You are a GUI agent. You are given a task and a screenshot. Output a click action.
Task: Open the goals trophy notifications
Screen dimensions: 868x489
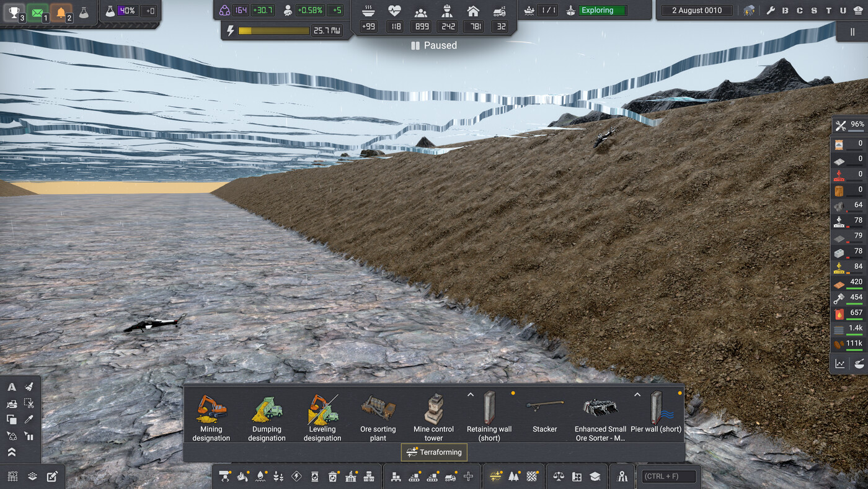coord(14,12)
